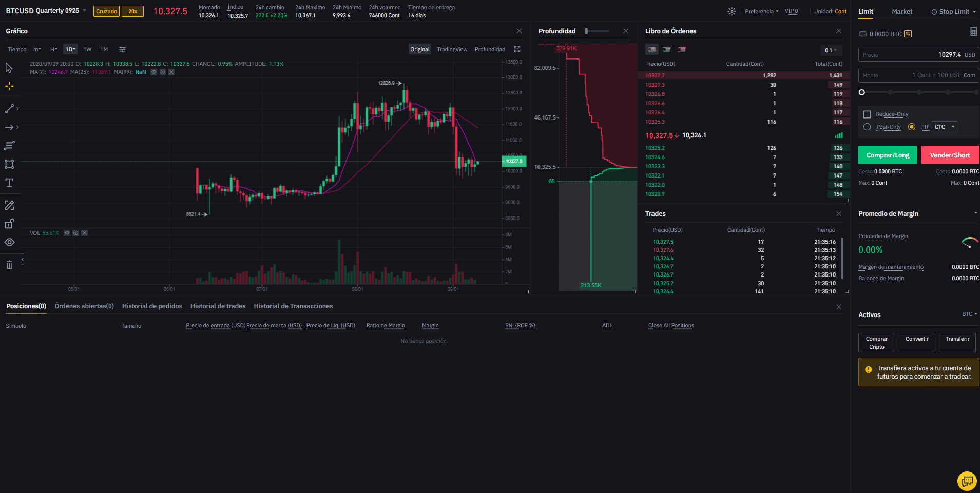
Task: Open the Órdenes abiertas(0) tab
Action: point(84,306)
